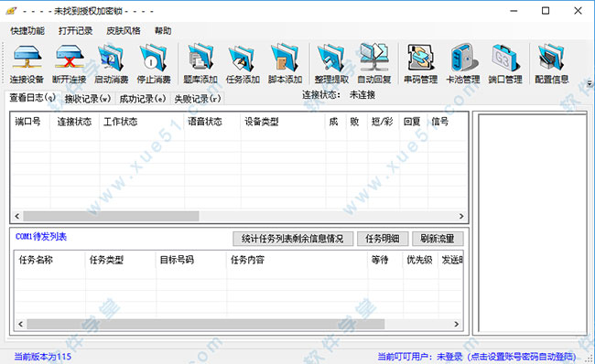Open 题库添加 question bank add tool
Viewport: 595px width, 364px height.
pyautogui.click(x=200, y=63)
